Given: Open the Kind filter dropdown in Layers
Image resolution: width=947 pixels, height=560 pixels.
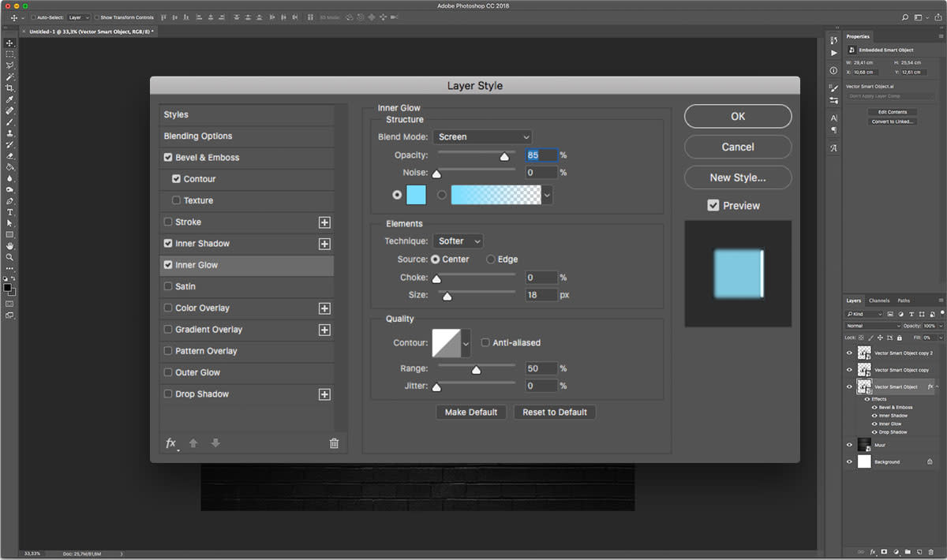Looking at the screenshot, I should pos(864,314).
